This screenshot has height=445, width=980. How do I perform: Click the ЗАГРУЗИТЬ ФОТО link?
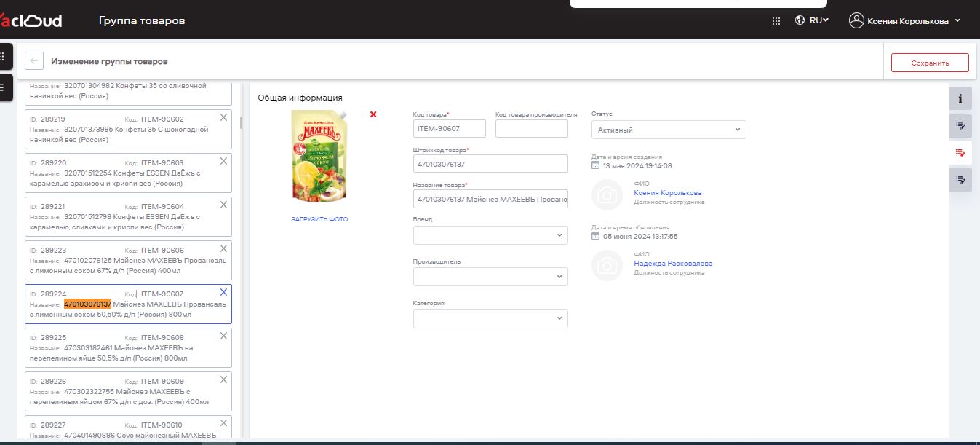(x=319, y=219)
